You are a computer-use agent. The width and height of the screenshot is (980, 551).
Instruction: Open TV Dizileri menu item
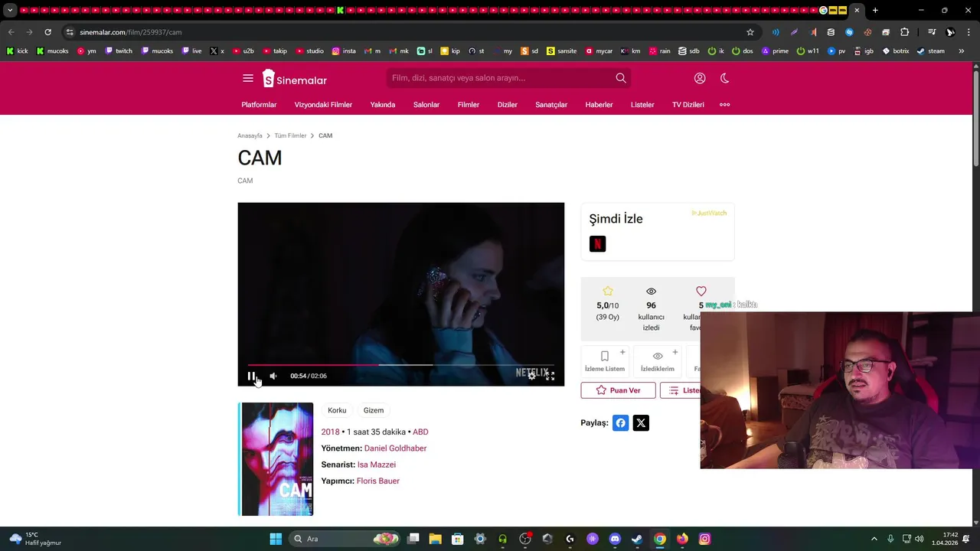tap(688, 105)
